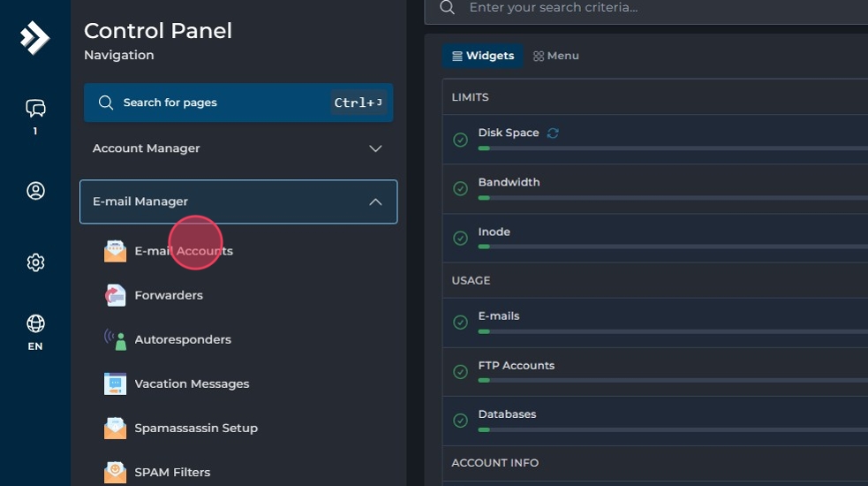The height and width of the screenshot is (486, 868).
Task: Click the Forwarders icon
Action: click(115, 295)
